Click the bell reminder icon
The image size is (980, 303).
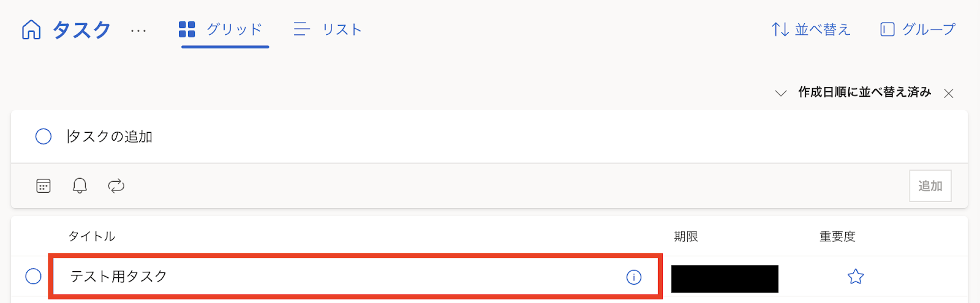pos(80,185)
